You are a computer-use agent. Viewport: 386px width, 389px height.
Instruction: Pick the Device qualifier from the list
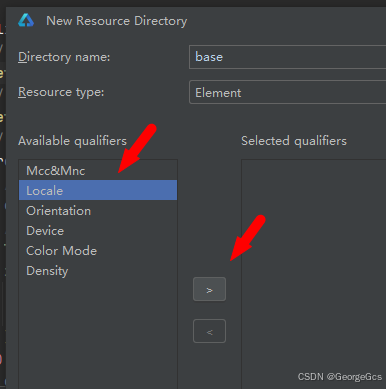click(98, 231)
